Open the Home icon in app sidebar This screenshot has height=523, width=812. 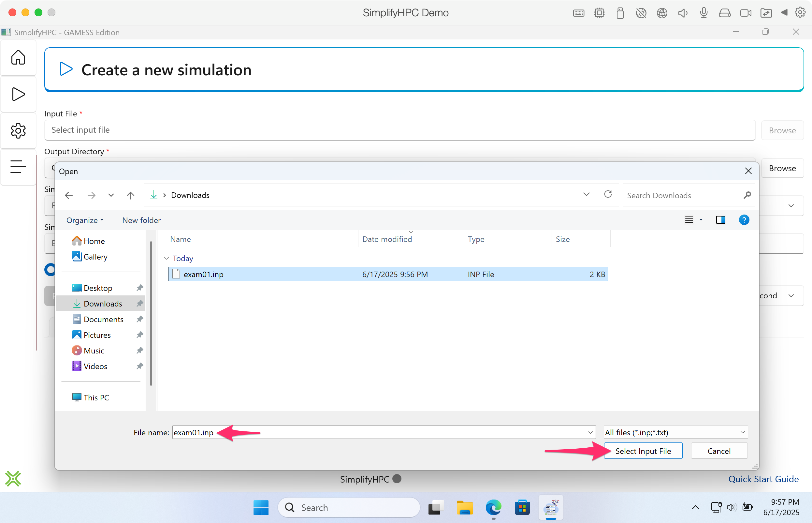[x=18, y=57]
